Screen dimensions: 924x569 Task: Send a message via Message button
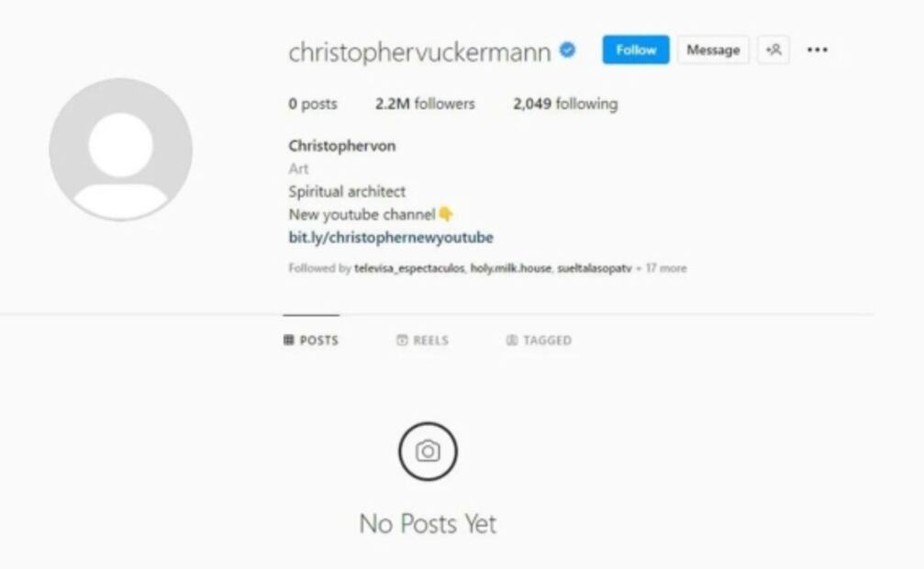[713, 50]
